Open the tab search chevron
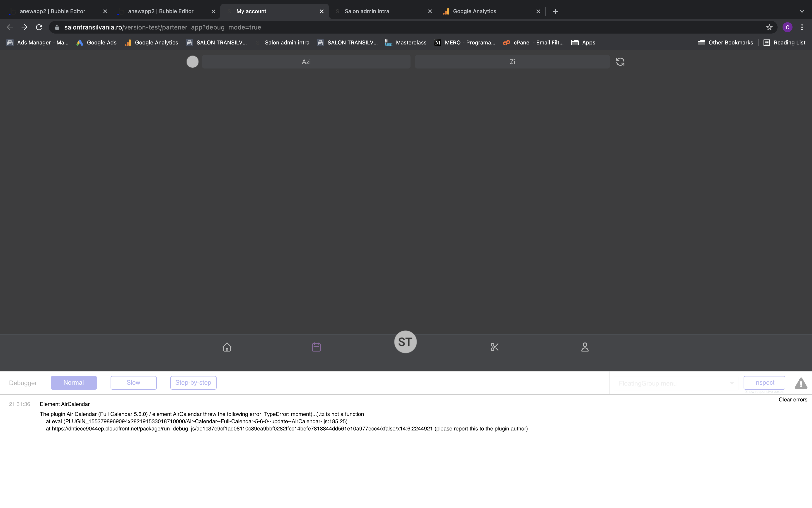The image size is (812, 508). 802,11
